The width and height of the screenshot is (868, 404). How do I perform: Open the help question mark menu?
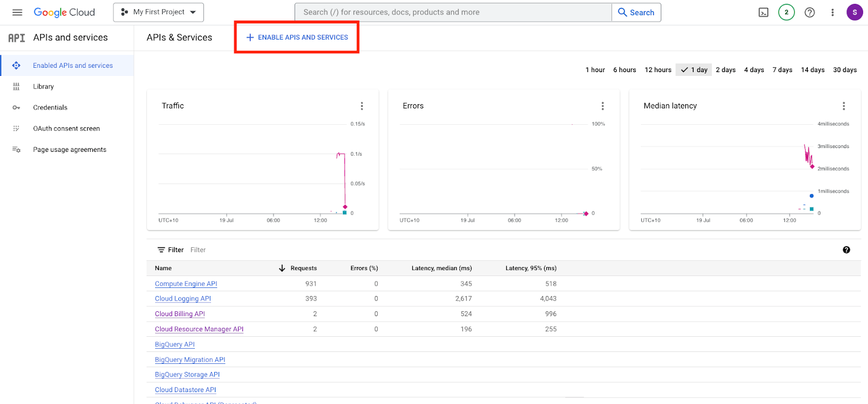tap(809, 12)
